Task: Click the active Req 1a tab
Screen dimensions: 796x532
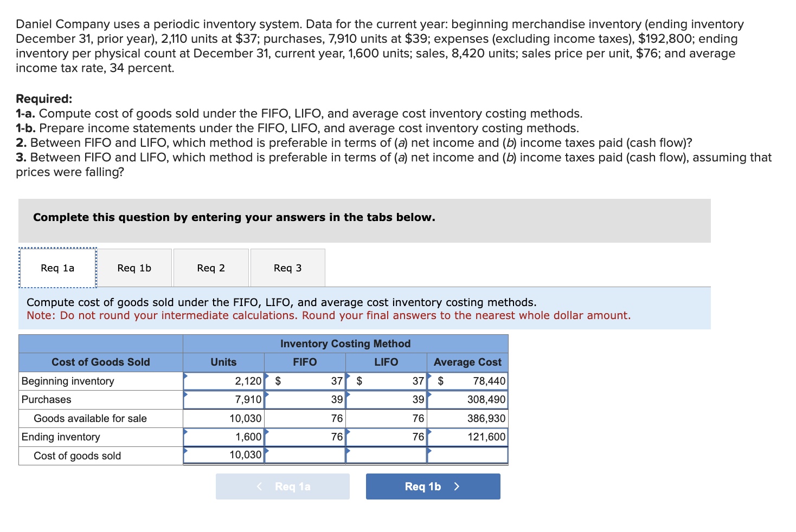Action: click(x=57, y=267)
